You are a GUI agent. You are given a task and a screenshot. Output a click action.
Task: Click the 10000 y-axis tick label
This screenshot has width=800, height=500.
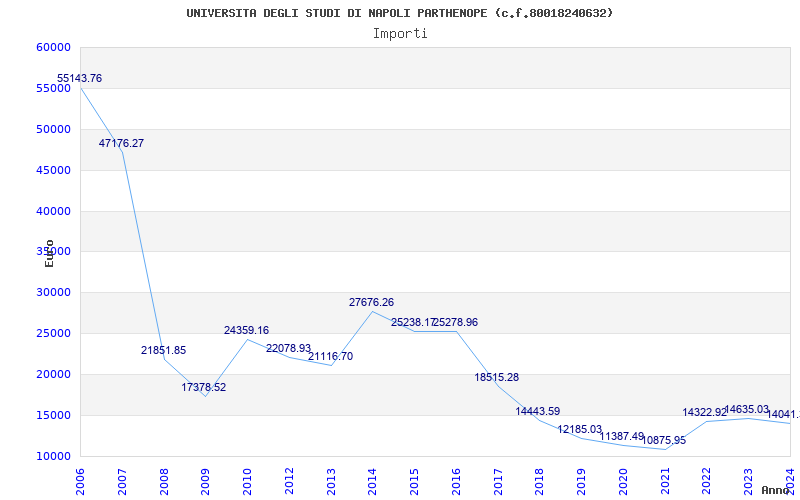53,456
